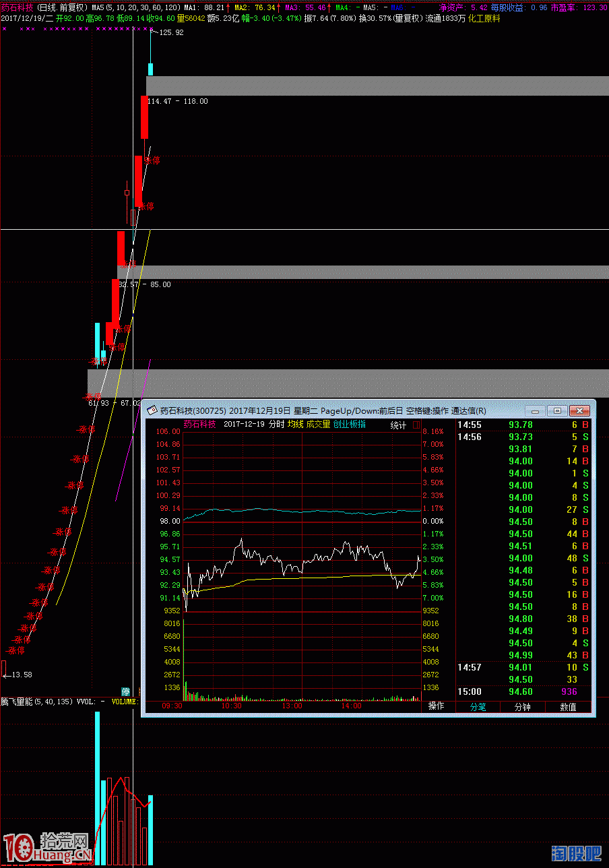Click the 94.99 trade price entry
Image resolution: width=609 pixels, height=868 pixels.
521,655
